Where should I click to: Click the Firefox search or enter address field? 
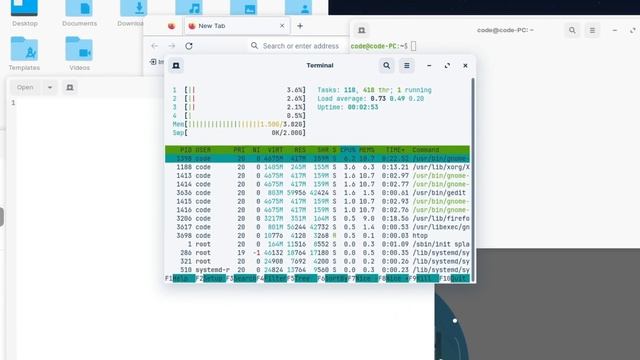click(x=300, y=46)
